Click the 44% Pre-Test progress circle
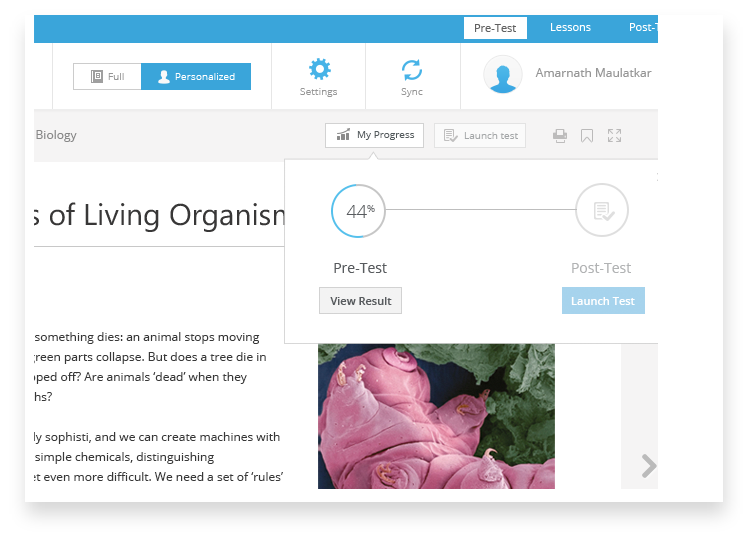The width and height of the screenshot is (752, 541). [x=358, y=211]
